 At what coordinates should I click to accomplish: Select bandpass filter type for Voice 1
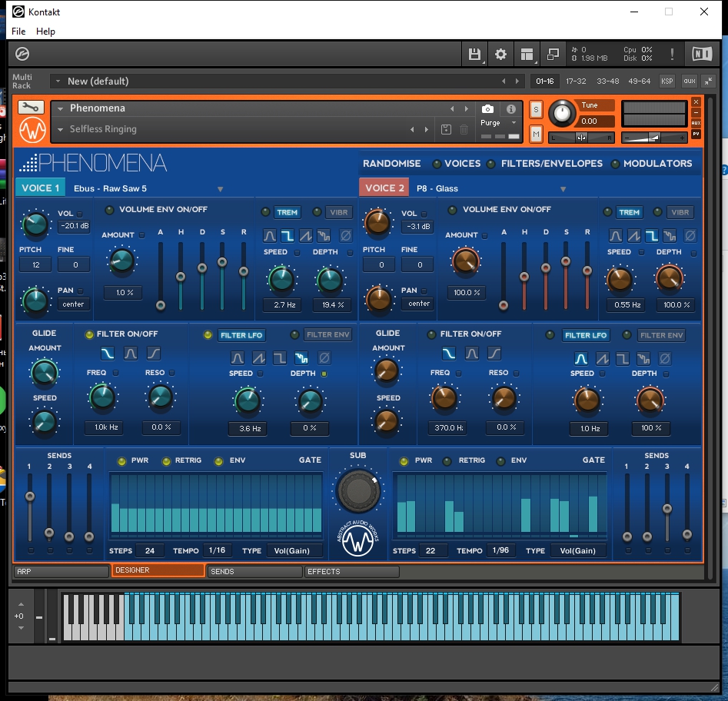click(x=131, y=354)
